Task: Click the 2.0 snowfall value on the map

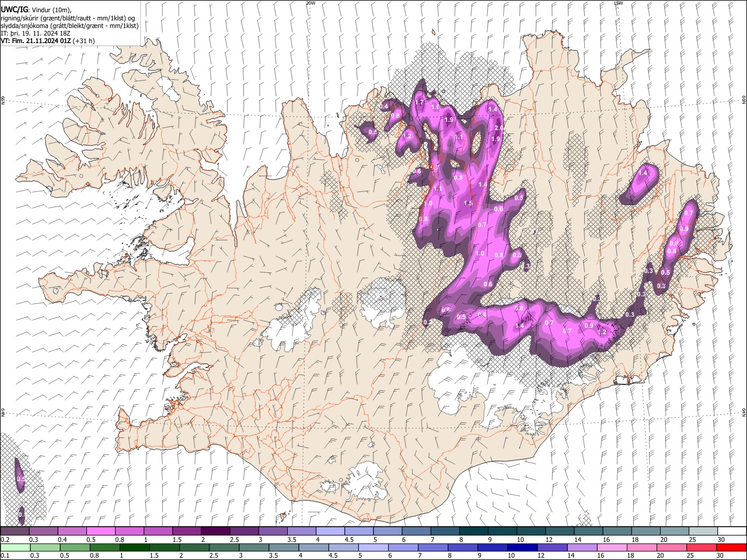Action: pos(498,128)
